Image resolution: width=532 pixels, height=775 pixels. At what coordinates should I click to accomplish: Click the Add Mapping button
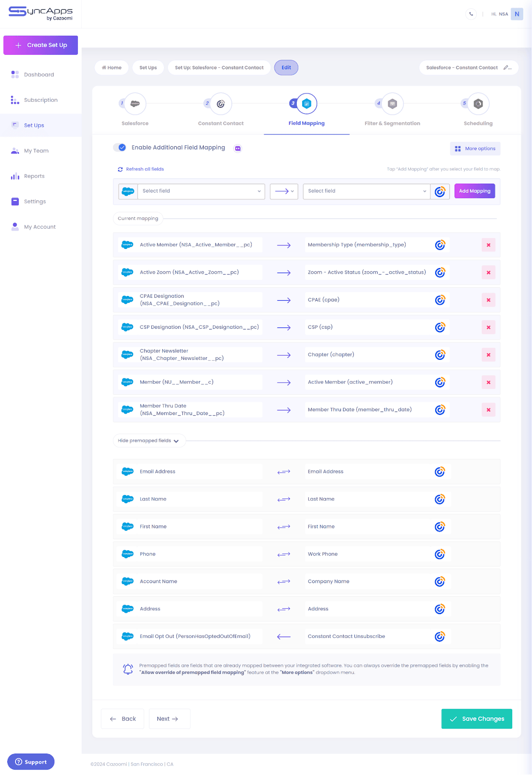click(x=475, y=191)
